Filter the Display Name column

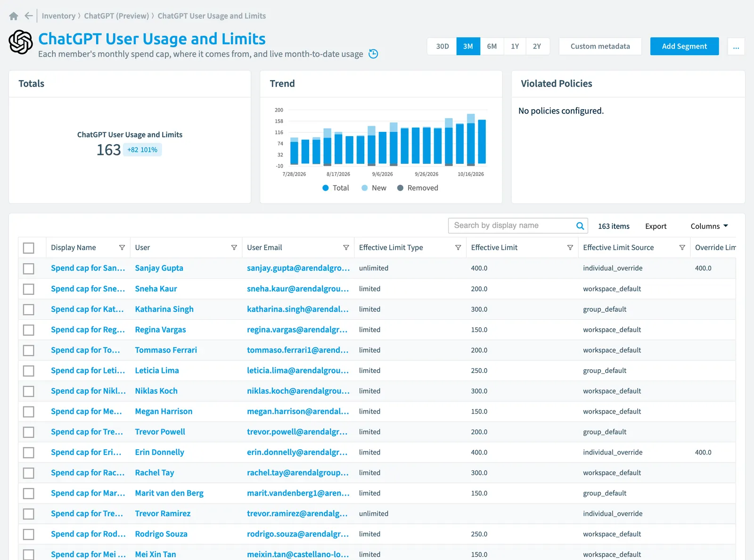122,248
